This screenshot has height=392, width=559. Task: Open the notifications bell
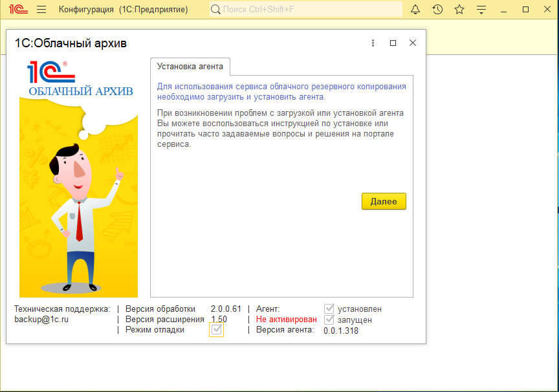pos(415,9)
